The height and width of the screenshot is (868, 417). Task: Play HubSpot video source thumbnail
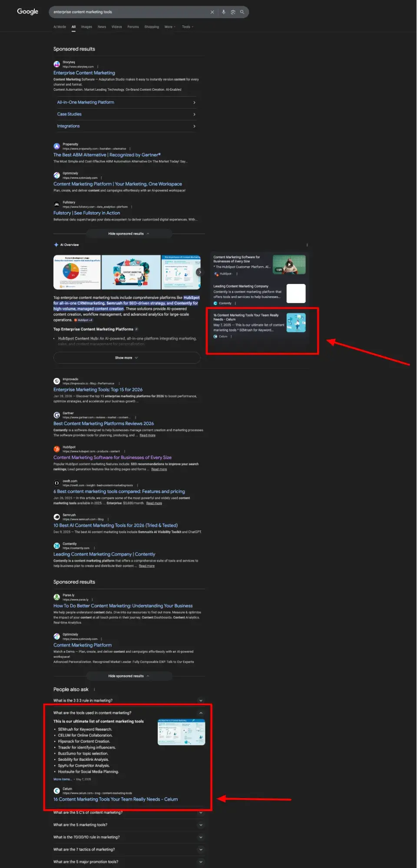(x=289, y=264)
